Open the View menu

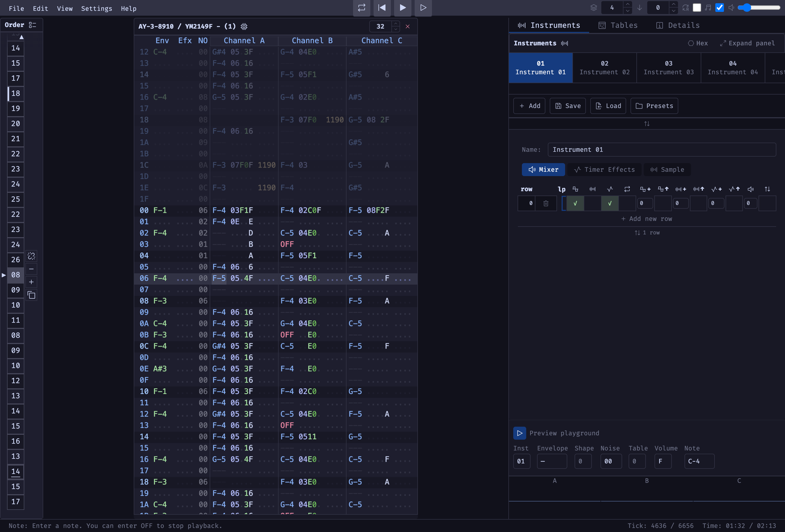pyautogui.click(x=65, y=8)
